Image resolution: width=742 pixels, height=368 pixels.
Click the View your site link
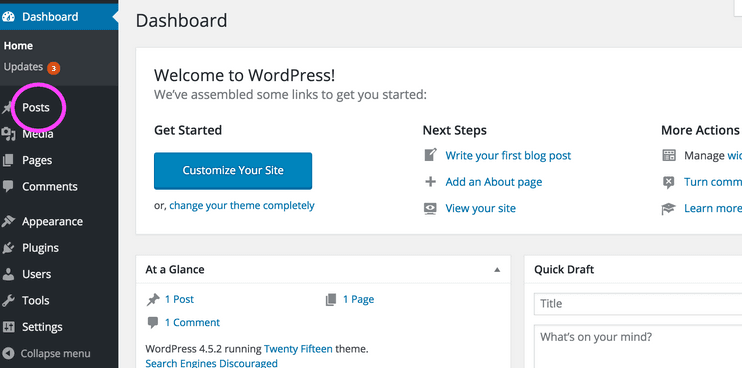(480, 209)
